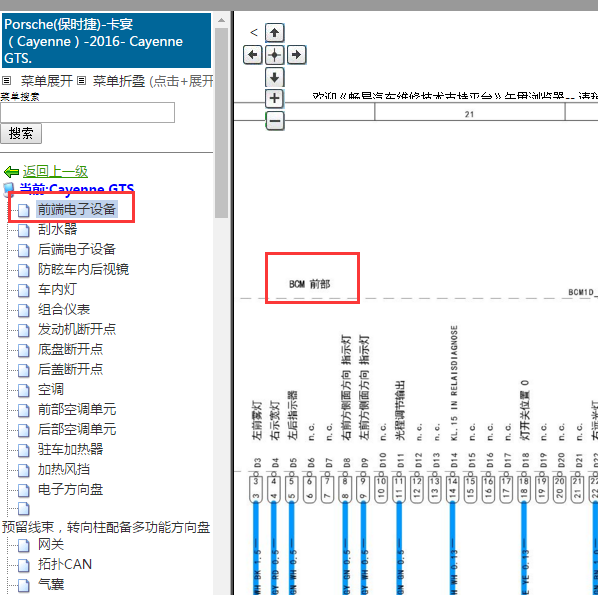Open 前端电子设备 tree item

pyautogui.click(x=77, y=209)
